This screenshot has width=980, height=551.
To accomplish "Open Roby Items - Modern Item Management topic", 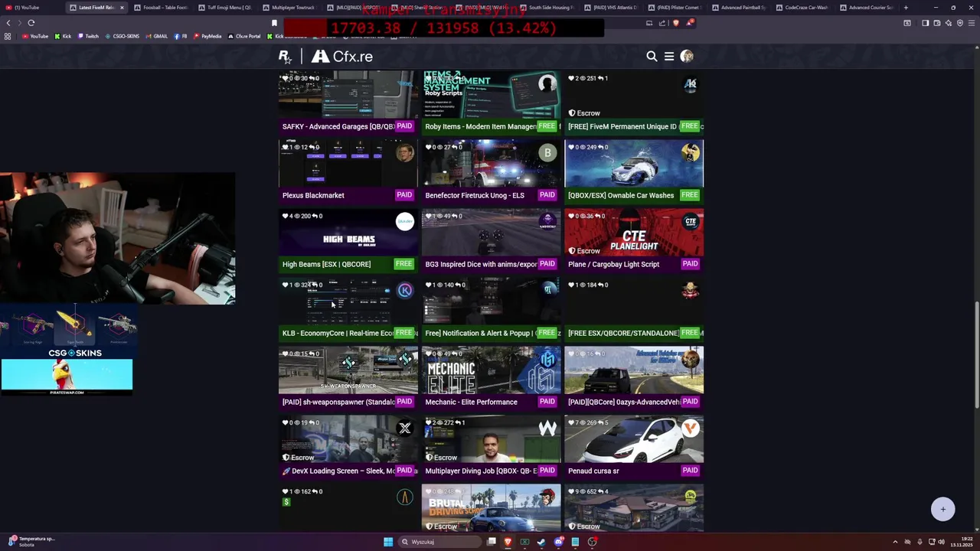I will tap(481, 126).
